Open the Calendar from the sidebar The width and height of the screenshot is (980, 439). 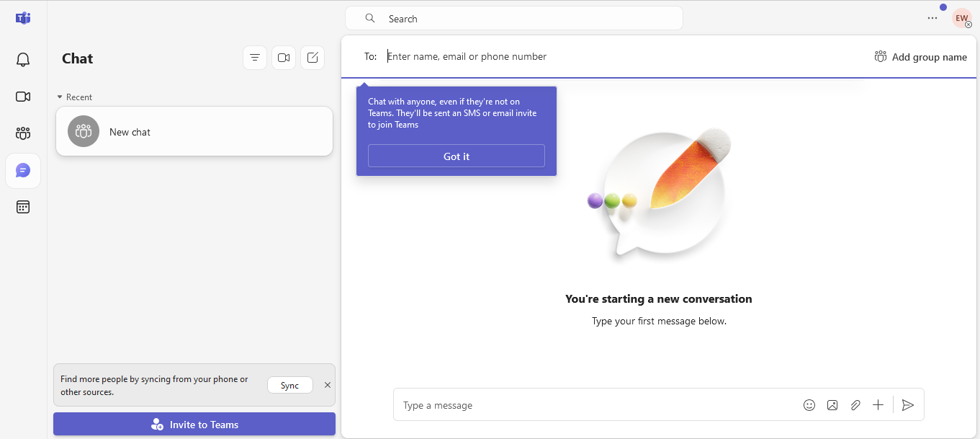tap(22, 207)
